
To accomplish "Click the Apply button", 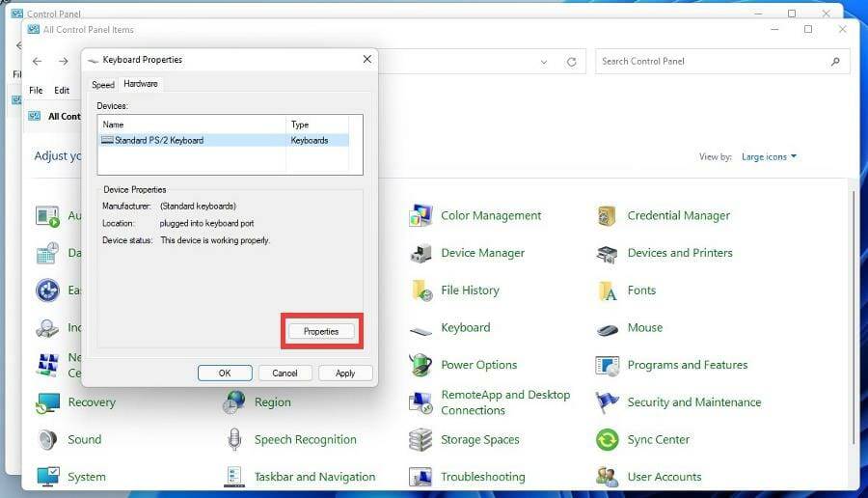I will [345, 373].
